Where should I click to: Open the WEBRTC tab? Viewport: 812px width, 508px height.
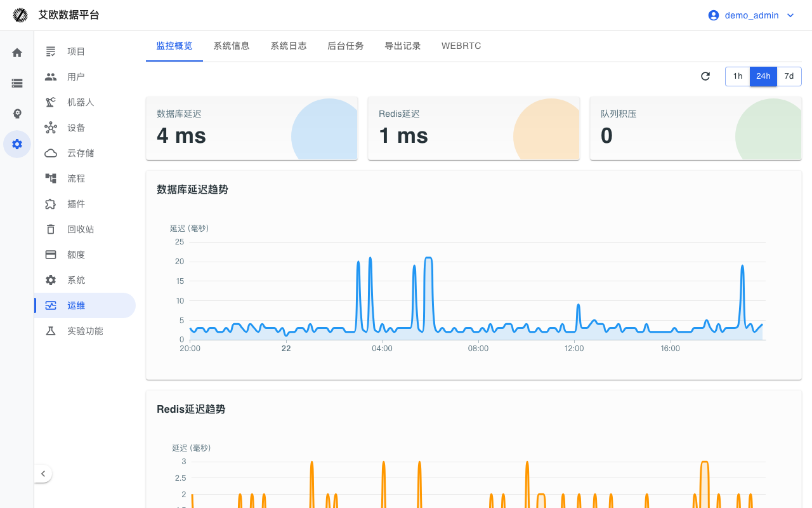(461, 46)
